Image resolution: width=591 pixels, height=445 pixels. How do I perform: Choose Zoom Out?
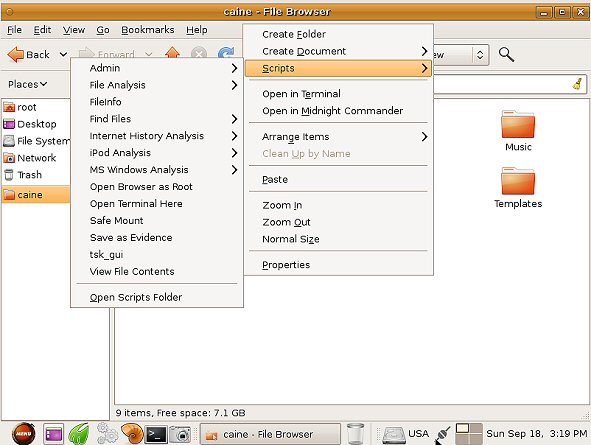click(x=338, y=222)
